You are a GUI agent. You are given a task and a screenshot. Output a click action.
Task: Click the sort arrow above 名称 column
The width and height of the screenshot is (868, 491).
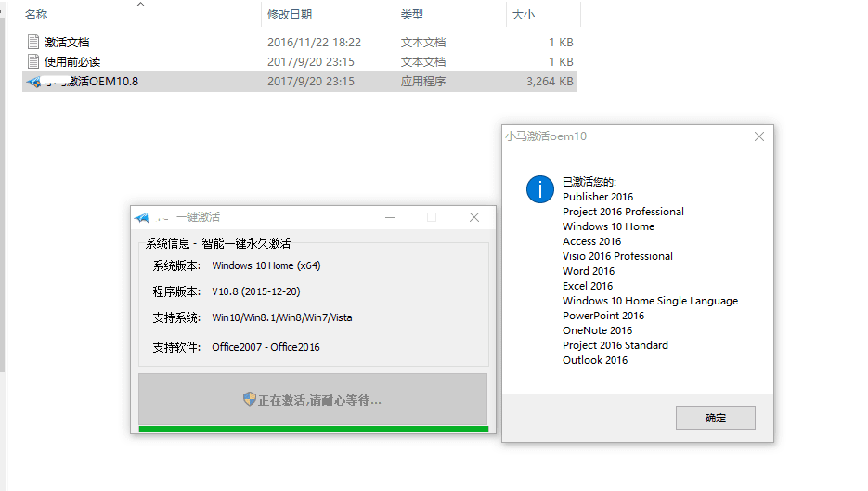coord(140,4)
